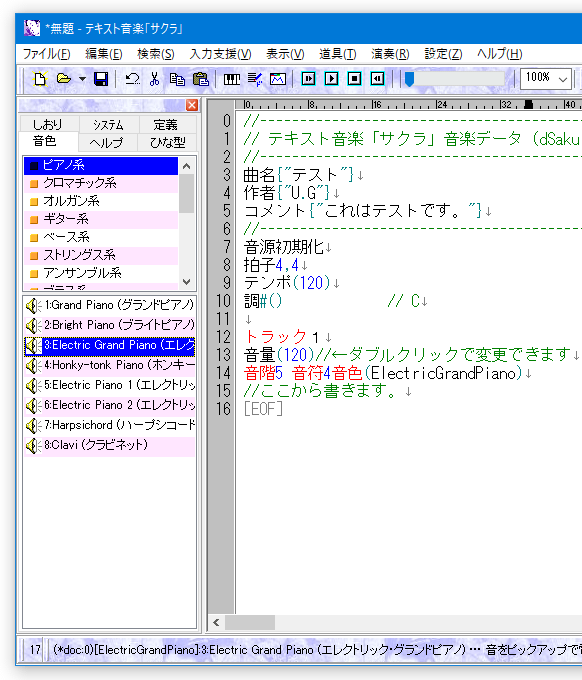Open a file with the folder icon
Screen dimensions: 582x680
coord(63,79)
